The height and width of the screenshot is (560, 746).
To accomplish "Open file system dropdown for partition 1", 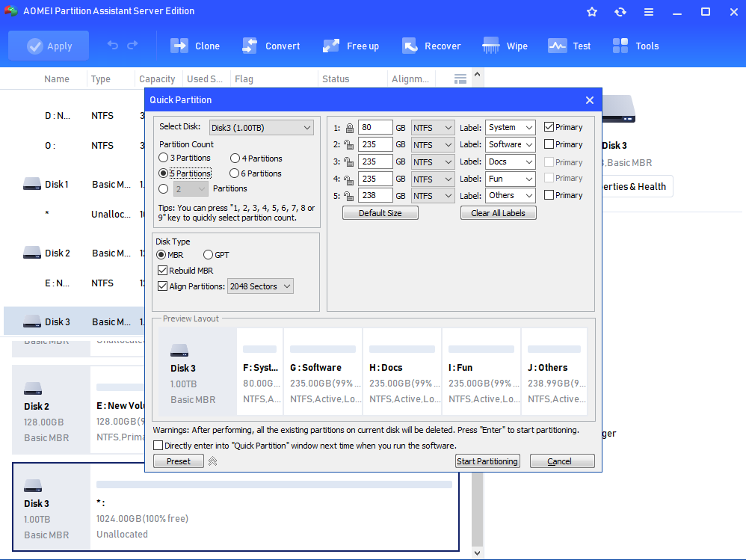I will point(433,128).
